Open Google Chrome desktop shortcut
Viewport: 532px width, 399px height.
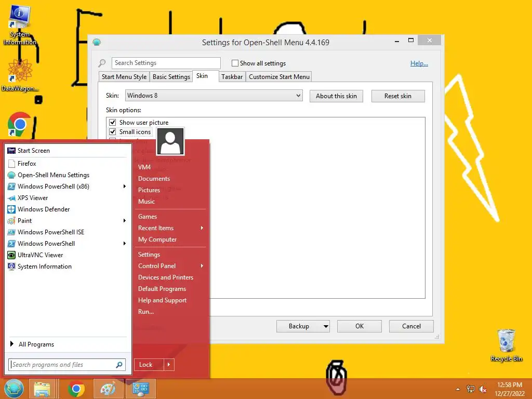[x=20, y=124]
